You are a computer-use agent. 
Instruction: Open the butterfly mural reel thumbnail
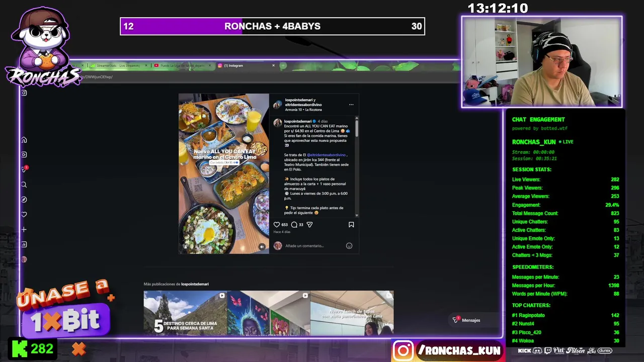tap(268, 313)
